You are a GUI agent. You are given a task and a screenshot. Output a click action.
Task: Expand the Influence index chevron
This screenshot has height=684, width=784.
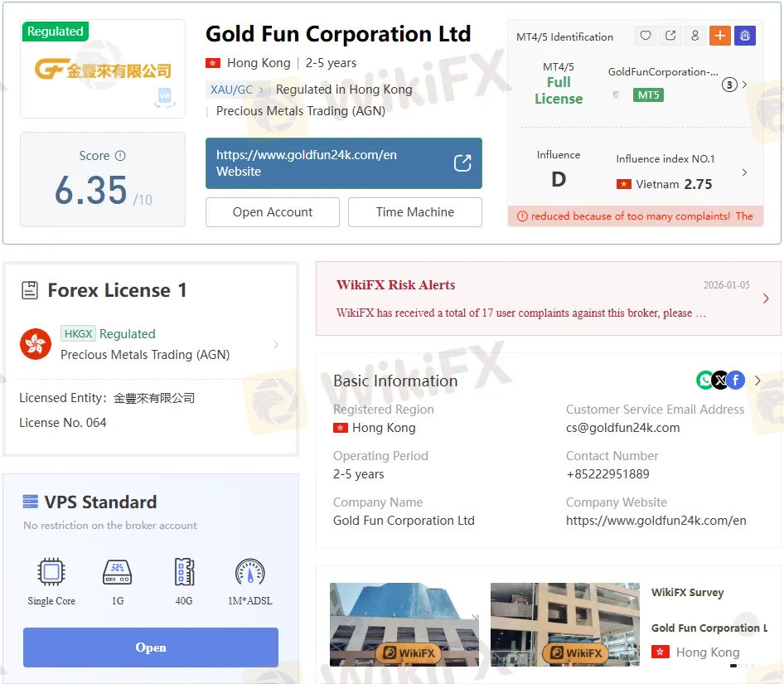pos(744,172)
